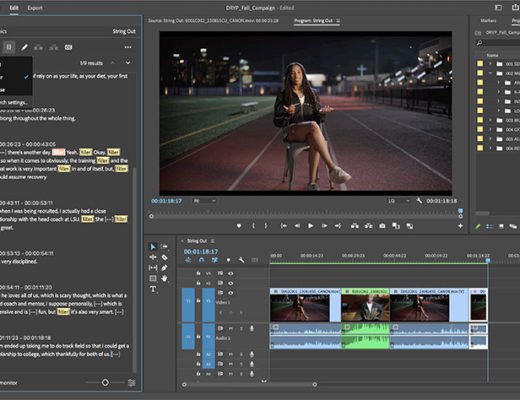
Task: Toggle V1 source patching button
Action: [188, 301]
